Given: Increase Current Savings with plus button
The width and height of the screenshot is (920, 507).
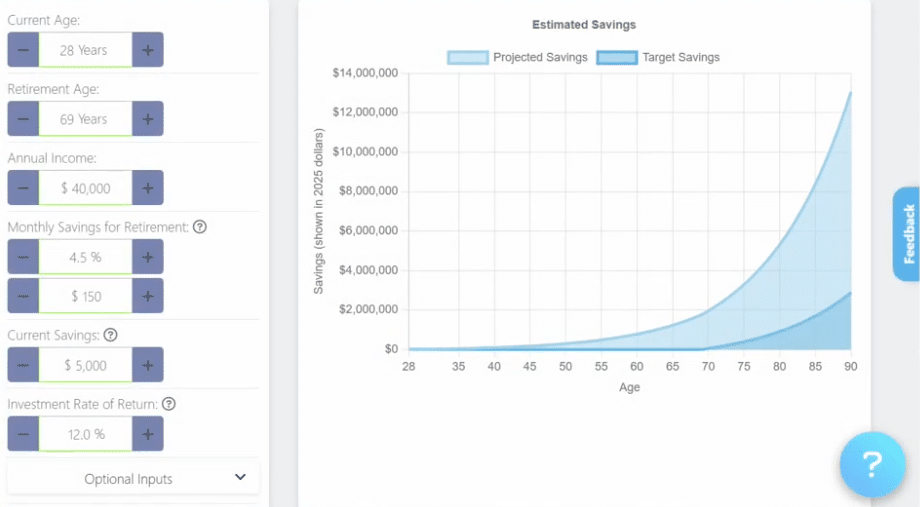Looking at the screenshot, I should pos(147,365).
